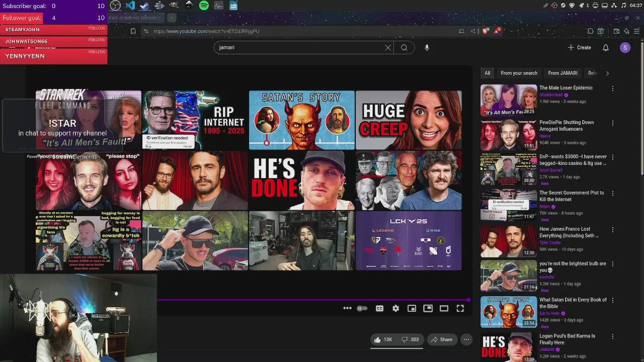Launch Visual Studio Code from taskbar
Image resolution: width=644 pixels, height=362 pixels.
pyautogui.click(x=130, y=6)
